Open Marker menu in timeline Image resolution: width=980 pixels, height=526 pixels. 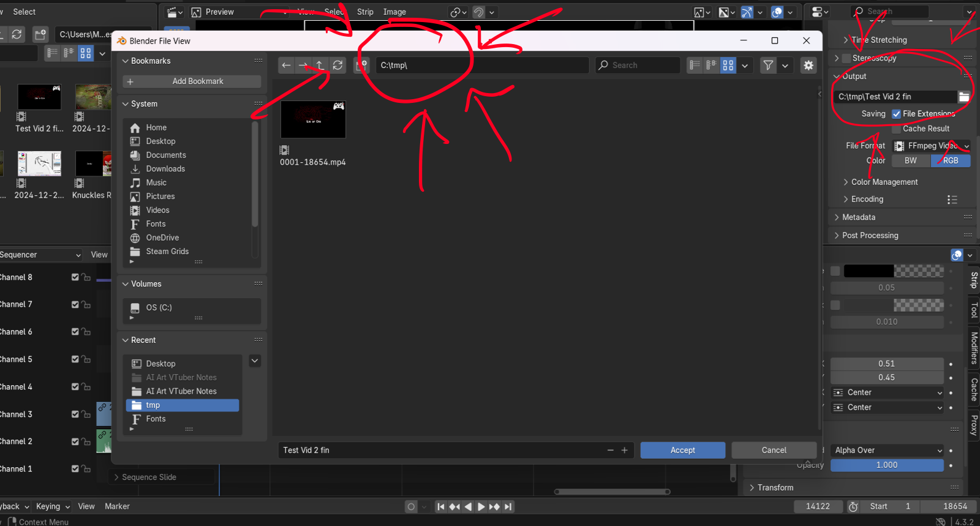pyautogui.click(x=117, y=506)
